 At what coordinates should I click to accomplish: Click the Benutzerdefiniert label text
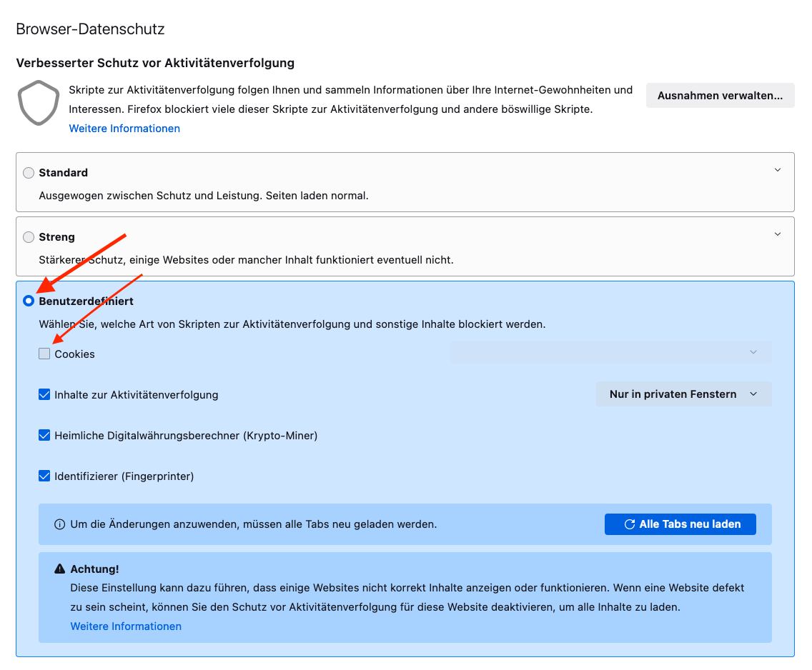coord(86,301)
